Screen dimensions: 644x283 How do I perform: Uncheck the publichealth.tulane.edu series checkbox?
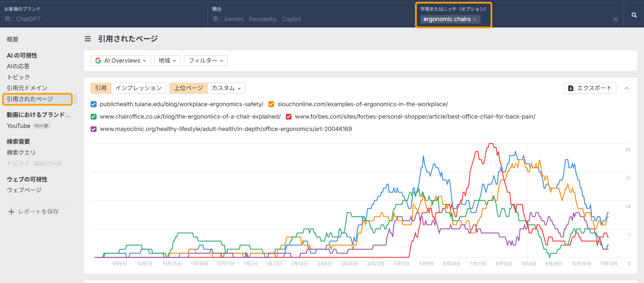pyautogui.click(x=94, y=104)
